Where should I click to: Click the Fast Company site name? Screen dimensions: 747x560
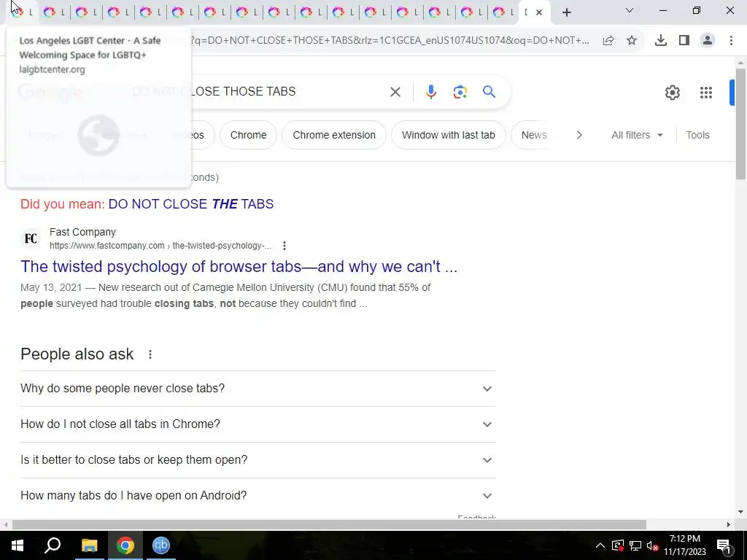coord(82,233)
